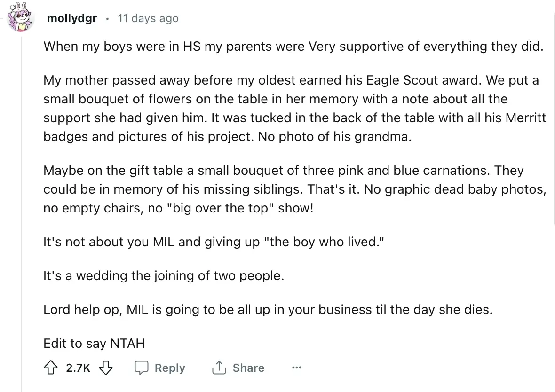555x392 pixels.
Task: Click the "Lord help op" sentence
Action: pyautogui.click(x=268, y=310)
